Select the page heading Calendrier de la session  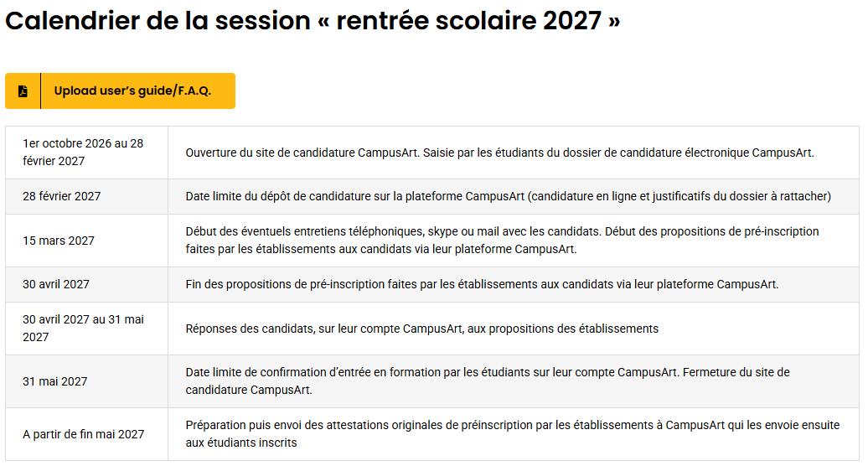tap(313, 21)
